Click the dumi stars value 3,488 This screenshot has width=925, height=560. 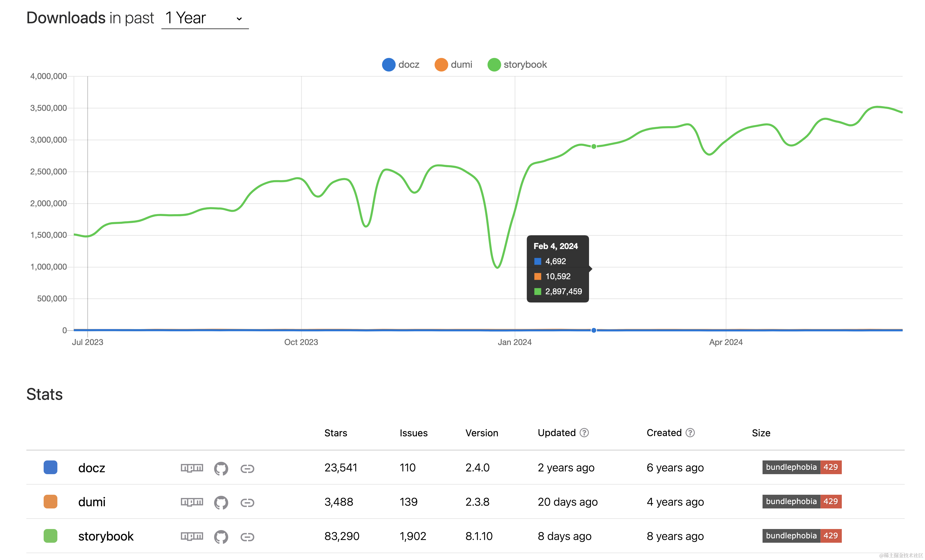(x=339, y=502)
